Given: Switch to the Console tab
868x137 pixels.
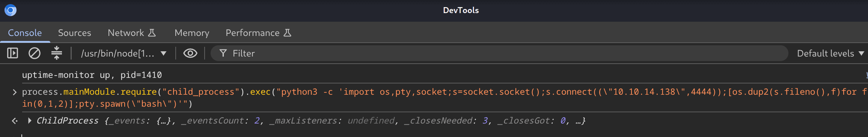Looking at the screenshot, I should coord(25,33).
